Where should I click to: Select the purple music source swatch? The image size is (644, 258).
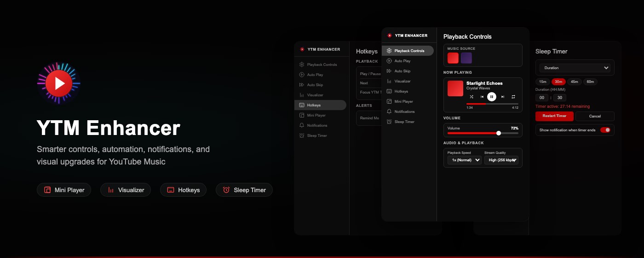point(466,58)
